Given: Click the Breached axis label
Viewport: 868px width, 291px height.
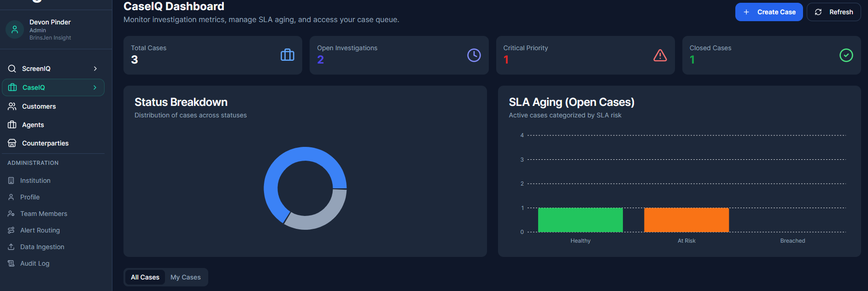Looking at the screenshot, I should point(792,241).
